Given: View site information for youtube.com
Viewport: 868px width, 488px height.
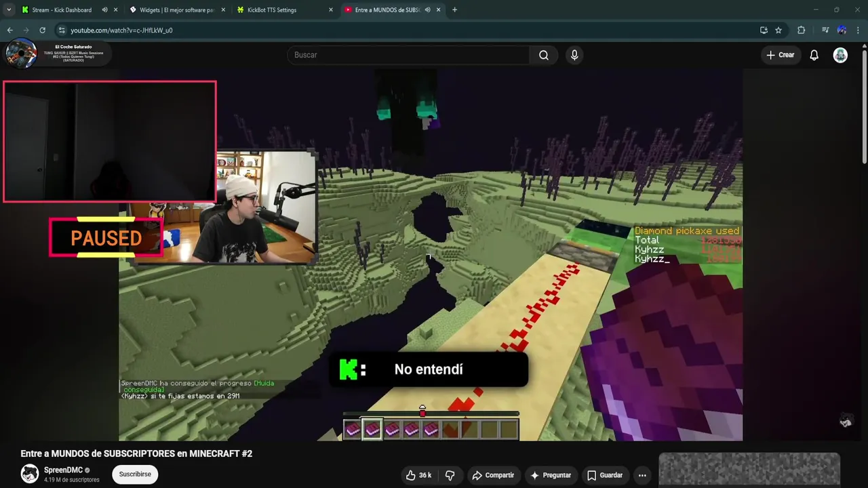Looking at the screenshot, I should point(62,30).
